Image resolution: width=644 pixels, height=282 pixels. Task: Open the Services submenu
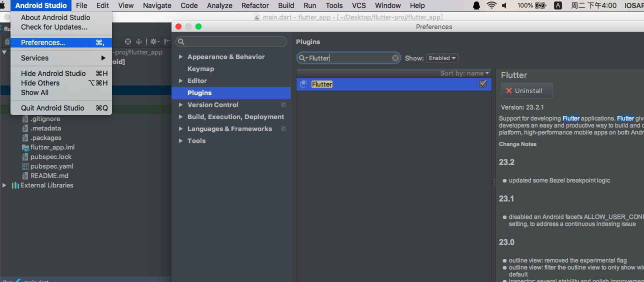(x=61, y=58)
